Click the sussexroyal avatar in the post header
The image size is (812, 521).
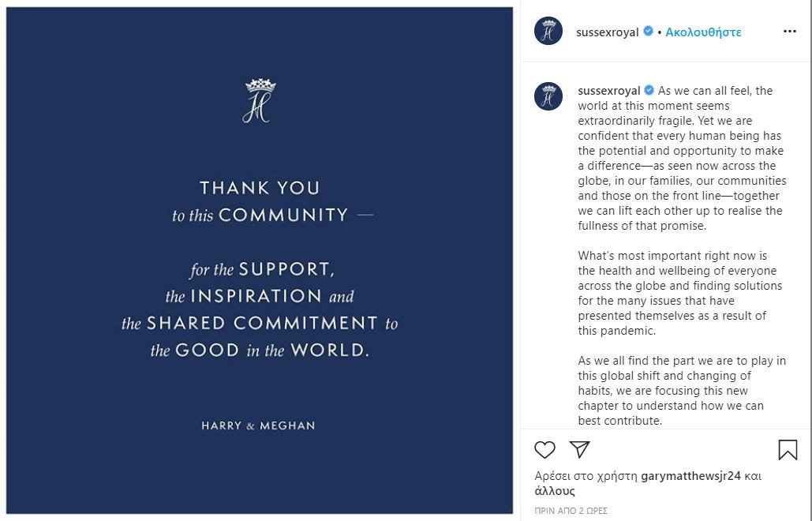pyautogui.click(x=548, y=32)
